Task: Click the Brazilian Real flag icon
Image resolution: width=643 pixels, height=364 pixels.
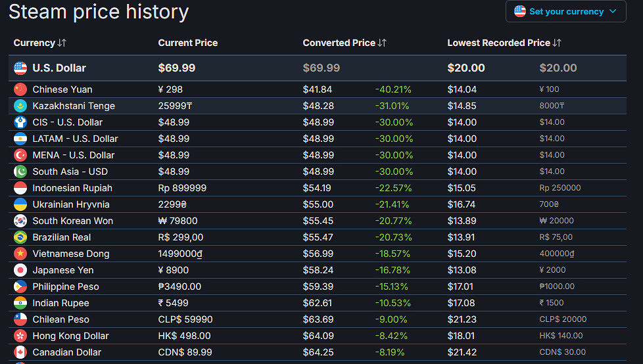Action: coord(20,237)
